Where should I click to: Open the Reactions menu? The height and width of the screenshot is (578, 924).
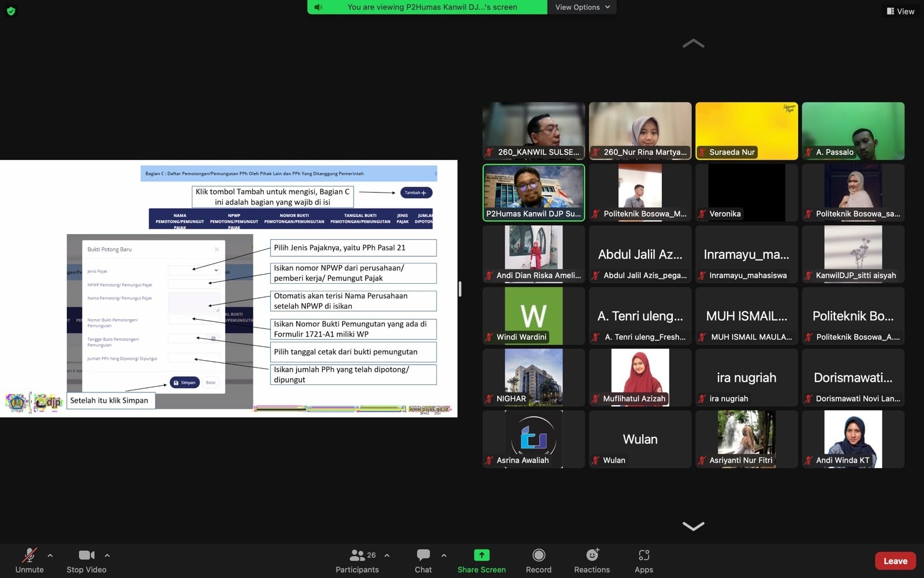(591, 555)
